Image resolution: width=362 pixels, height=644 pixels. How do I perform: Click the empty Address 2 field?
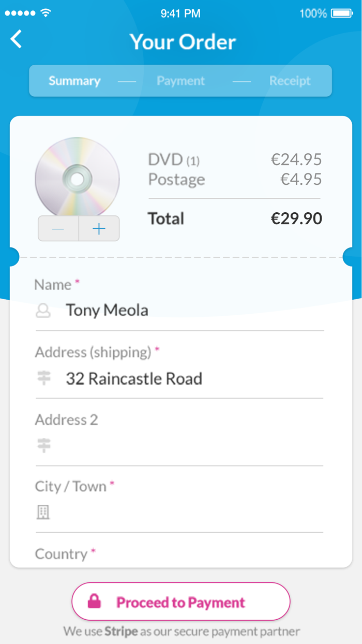click(155, 445)
